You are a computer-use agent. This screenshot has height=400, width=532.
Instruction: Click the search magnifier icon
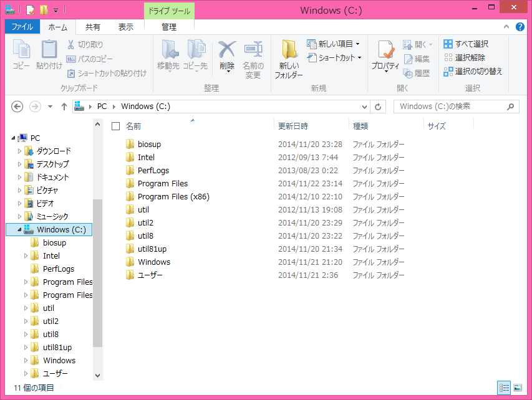[510, 107]
